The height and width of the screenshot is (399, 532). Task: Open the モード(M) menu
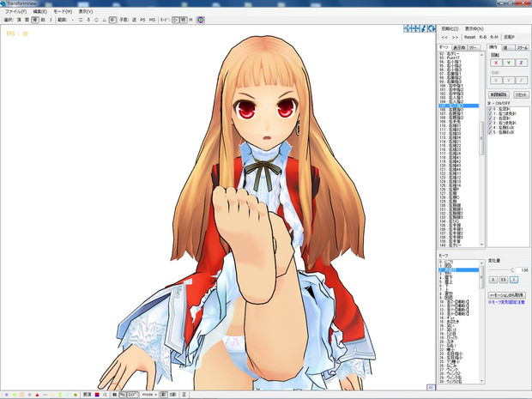[x=63, y=11]
